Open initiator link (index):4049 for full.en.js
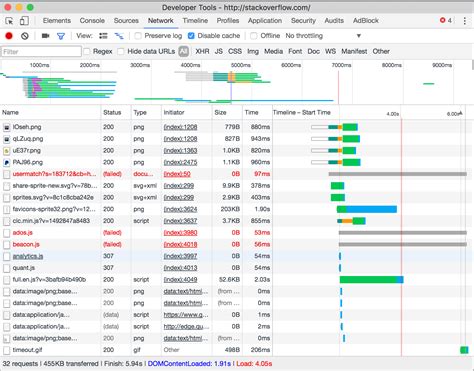Screen dimensions: 474x371 pos(180,280)
